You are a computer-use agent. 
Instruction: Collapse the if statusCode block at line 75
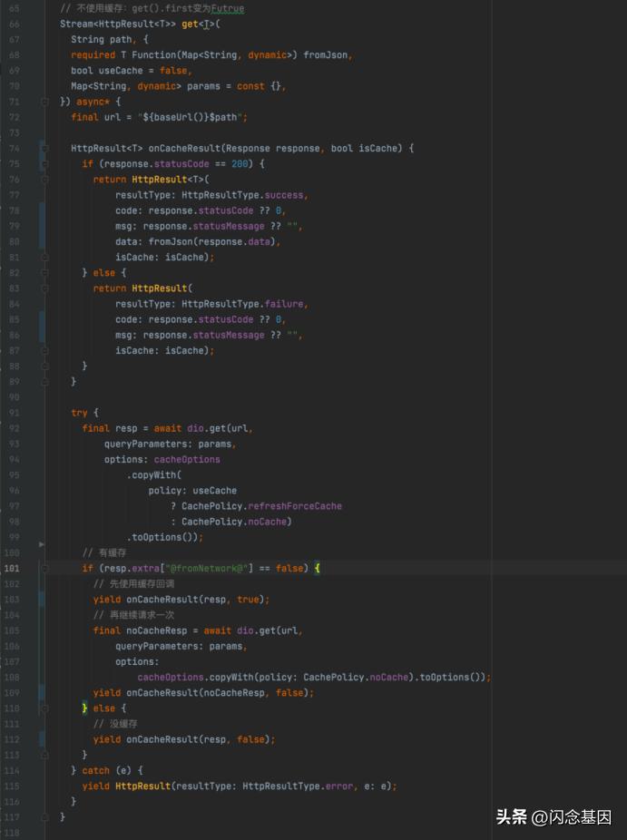point(45,164)
